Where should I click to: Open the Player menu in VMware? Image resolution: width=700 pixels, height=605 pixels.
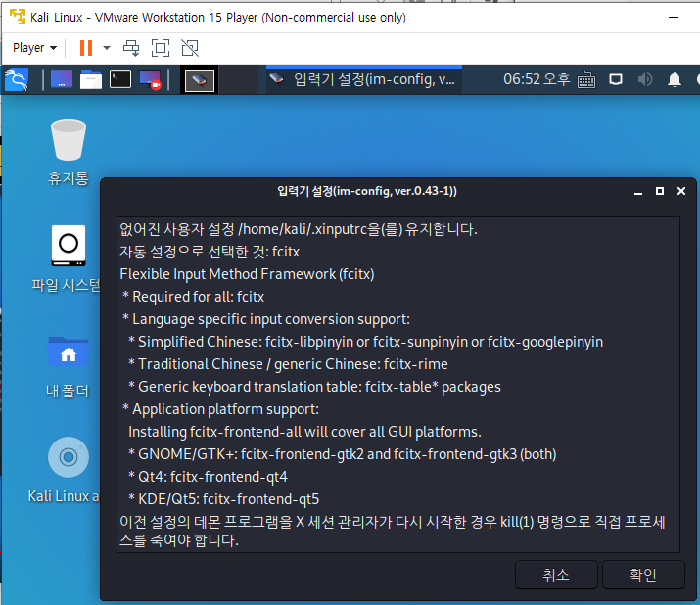[x=35, y=48]
